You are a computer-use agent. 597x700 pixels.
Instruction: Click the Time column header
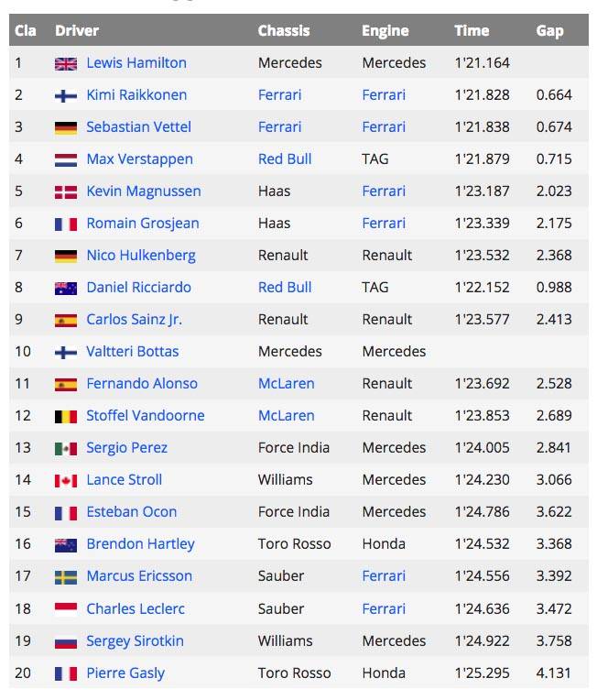(472, 31)
